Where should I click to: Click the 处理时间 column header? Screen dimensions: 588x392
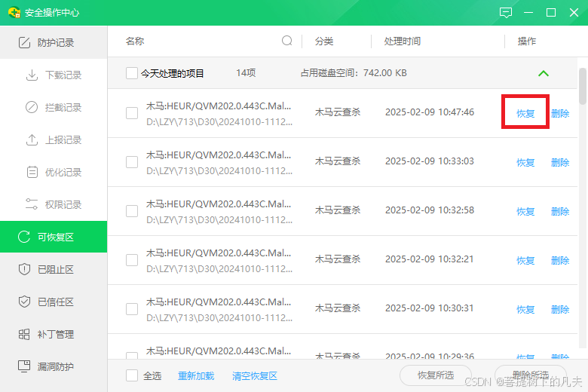point(403,41)
